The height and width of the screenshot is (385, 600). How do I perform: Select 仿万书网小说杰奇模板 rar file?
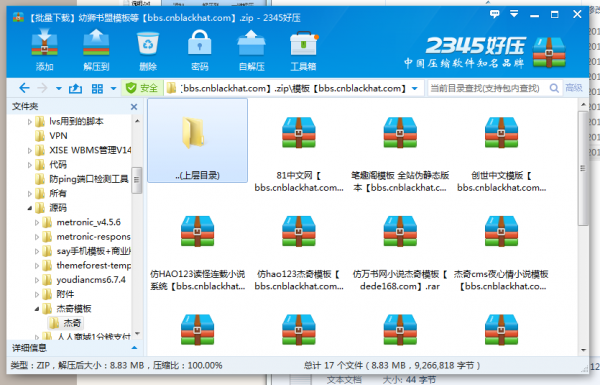point(400,252)
